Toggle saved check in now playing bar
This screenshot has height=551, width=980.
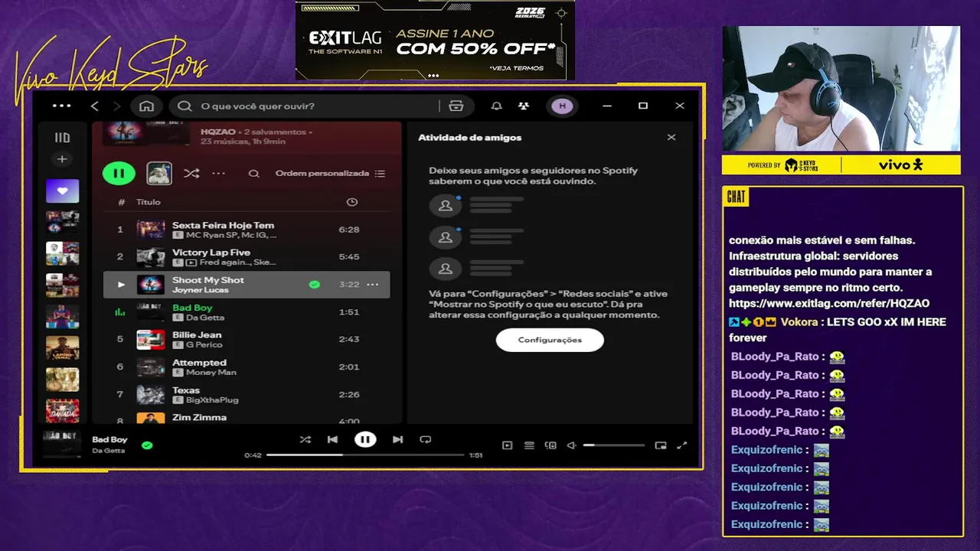tap(147, 445)
